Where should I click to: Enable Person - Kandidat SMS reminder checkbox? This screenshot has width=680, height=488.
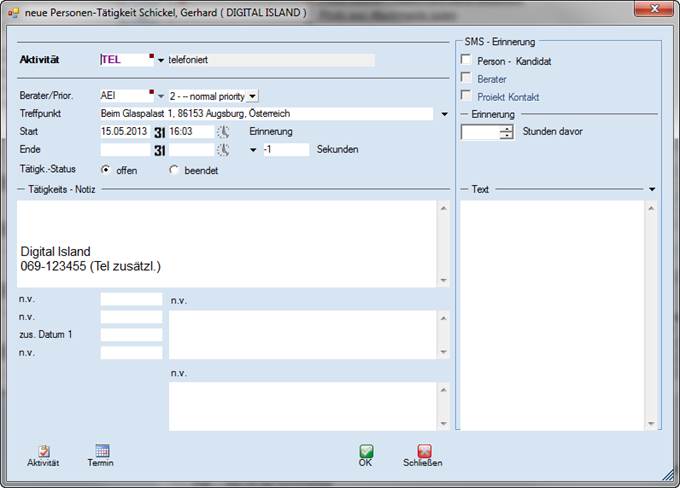(x=466, y=61)
